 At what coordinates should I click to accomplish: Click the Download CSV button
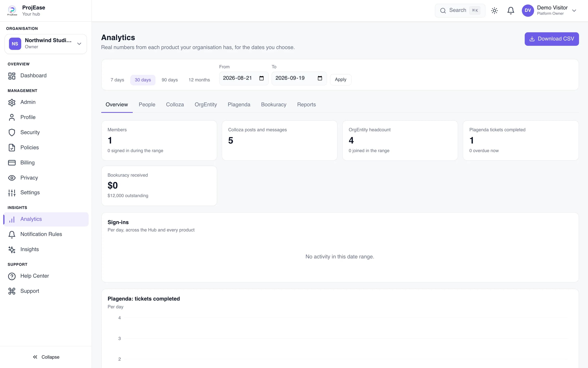[x=551, y=39]
